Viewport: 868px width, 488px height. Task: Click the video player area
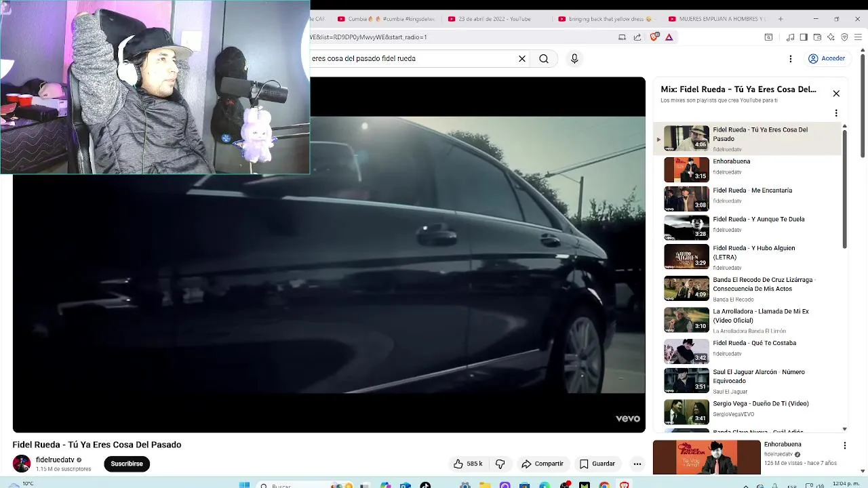coord(329,254)
